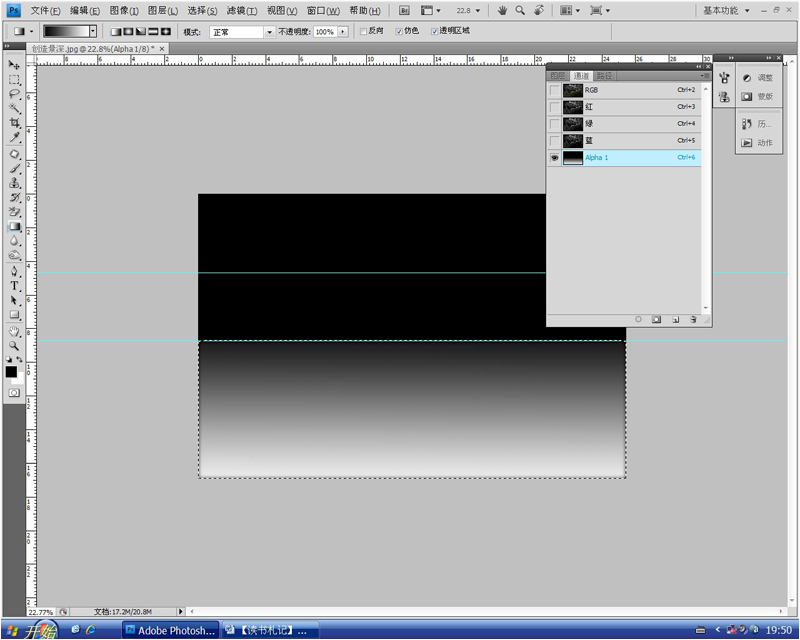
Task: Open the 滤镜 (Filter) menu
Action: point(241,10)
